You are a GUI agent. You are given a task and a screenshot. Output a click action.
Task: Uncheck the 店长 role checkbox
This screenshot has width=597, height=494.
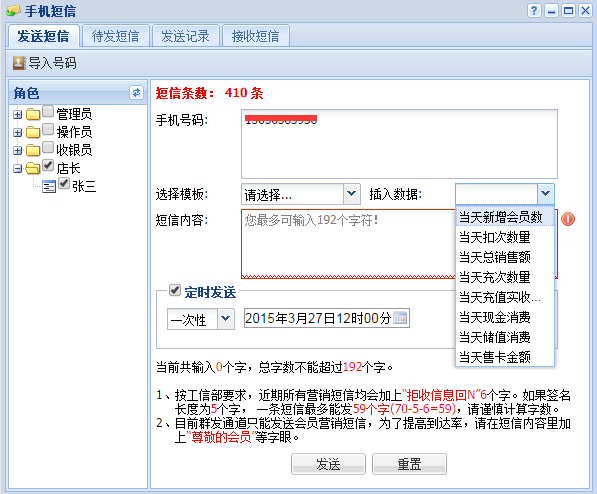(48, 165)
